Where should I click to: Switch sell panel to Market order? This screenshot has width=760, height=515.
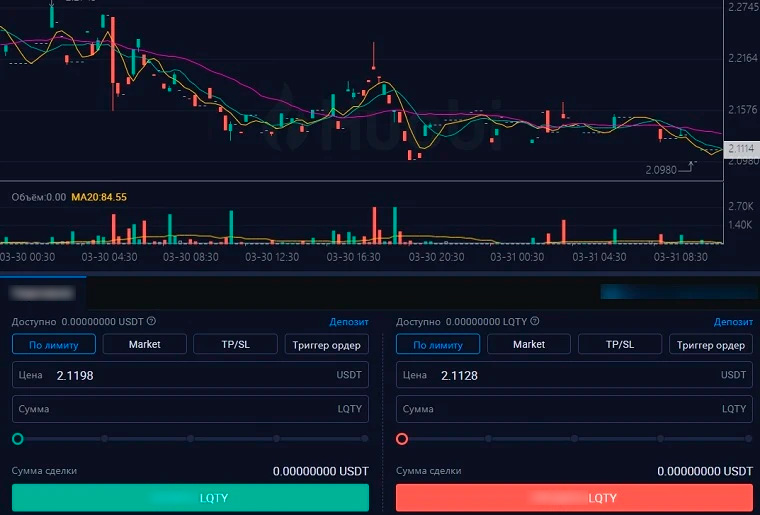coord(529,344)
